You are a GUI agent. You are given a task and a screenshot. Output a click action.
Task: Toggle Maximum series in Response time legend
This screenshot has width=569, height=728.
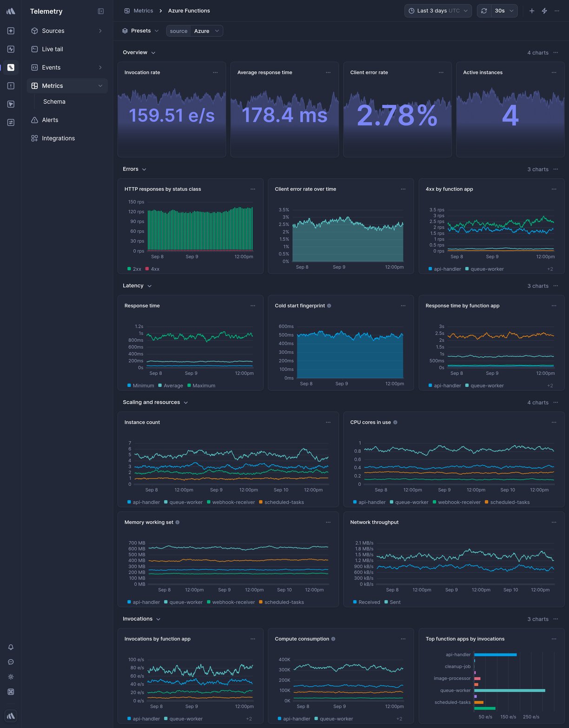201,386
